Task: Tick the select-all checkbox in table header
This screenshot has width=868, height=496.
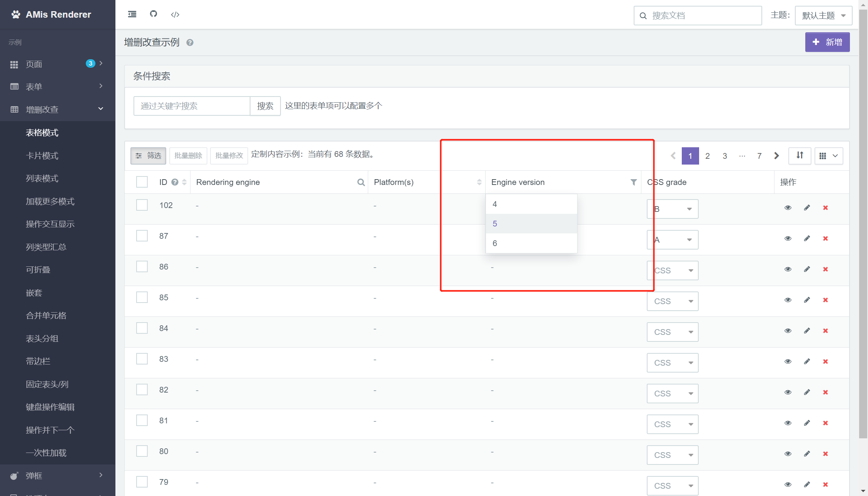Action: 142,182
